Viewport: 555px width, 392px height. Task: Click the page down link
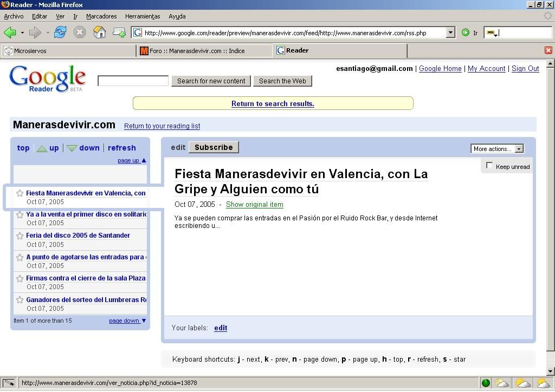point(127,321)
